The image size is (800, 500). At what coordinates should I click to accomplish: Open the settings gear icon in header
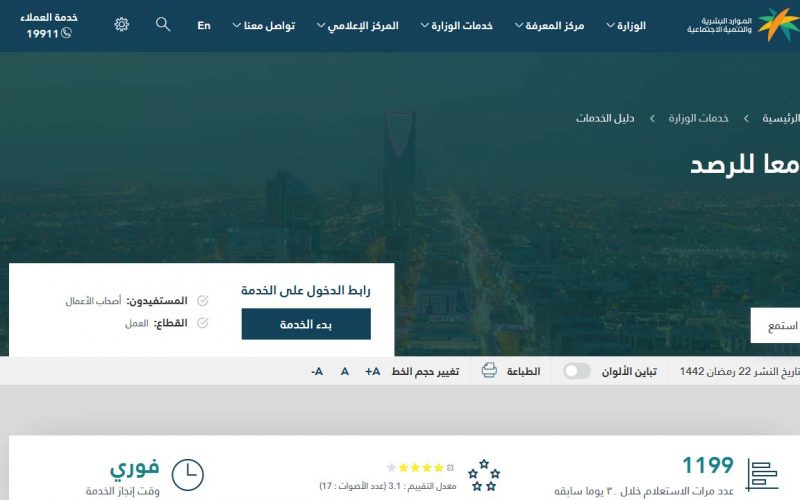(121, 24)
